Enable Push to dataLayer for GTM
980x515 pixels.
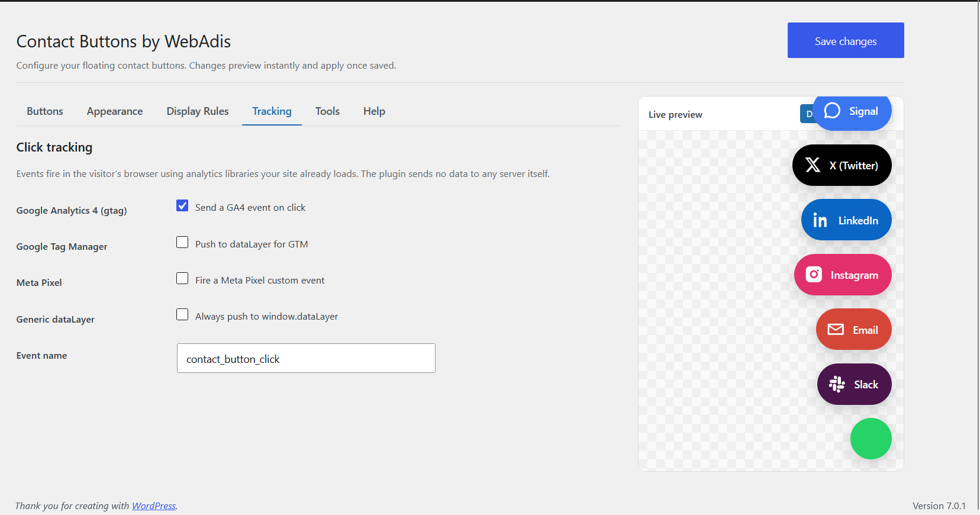pos(182,243)
